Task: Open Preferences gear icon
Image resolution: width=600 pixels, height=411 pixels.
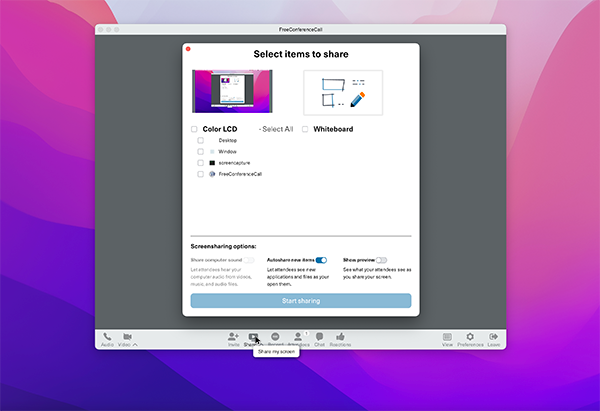Action: click(470, 337)
